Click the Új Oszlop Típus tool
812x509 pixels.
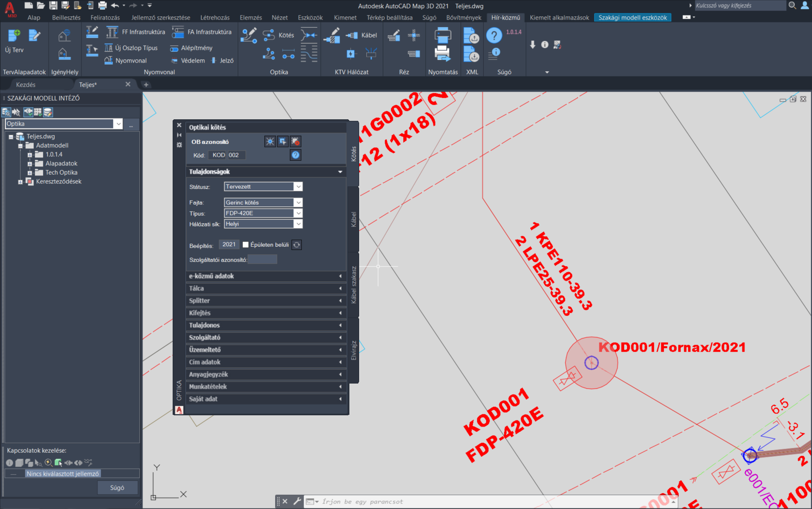[x=131, y=48]
